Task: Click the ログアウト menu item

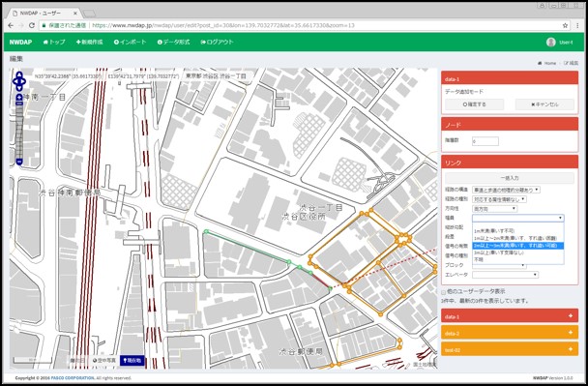Action: coord(218,42)
